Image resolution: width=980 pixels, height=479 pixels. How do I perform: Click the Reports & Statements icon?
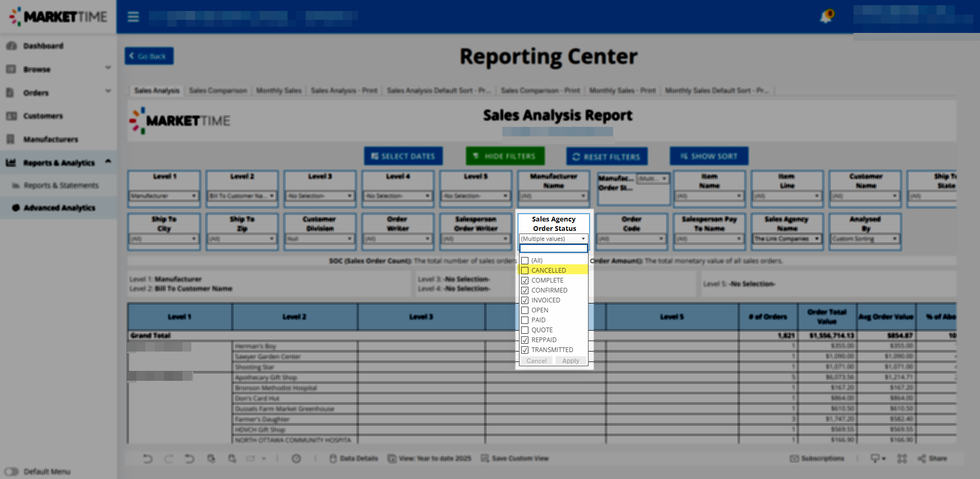tap(16, 185)
